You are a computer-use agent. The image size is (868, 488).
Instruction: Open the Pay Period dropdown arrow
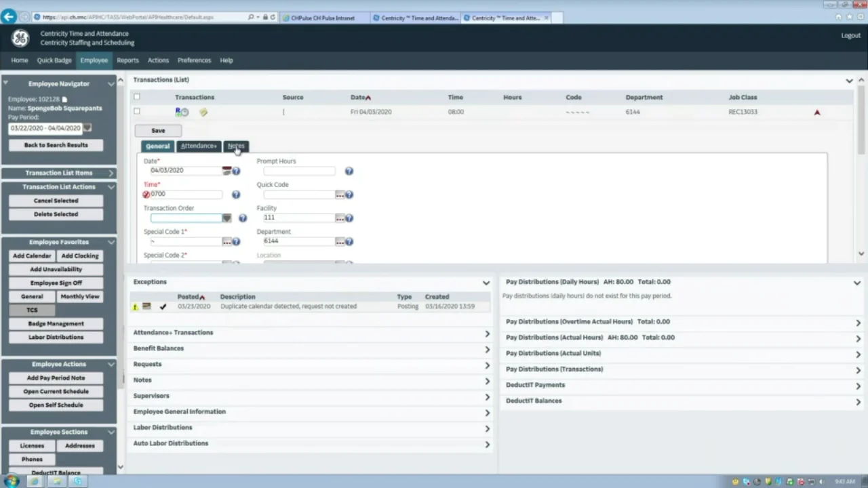pos(87,127)
